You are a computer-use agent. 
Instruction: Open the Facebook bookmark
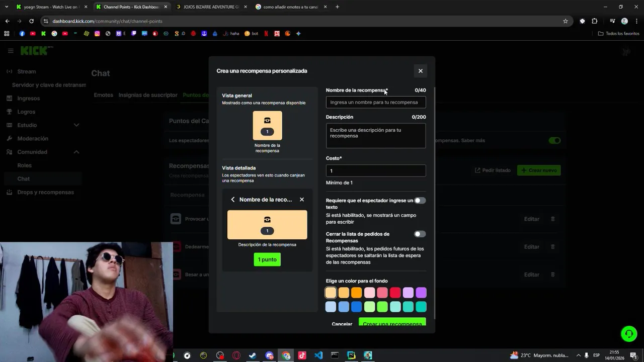(22, 34)
